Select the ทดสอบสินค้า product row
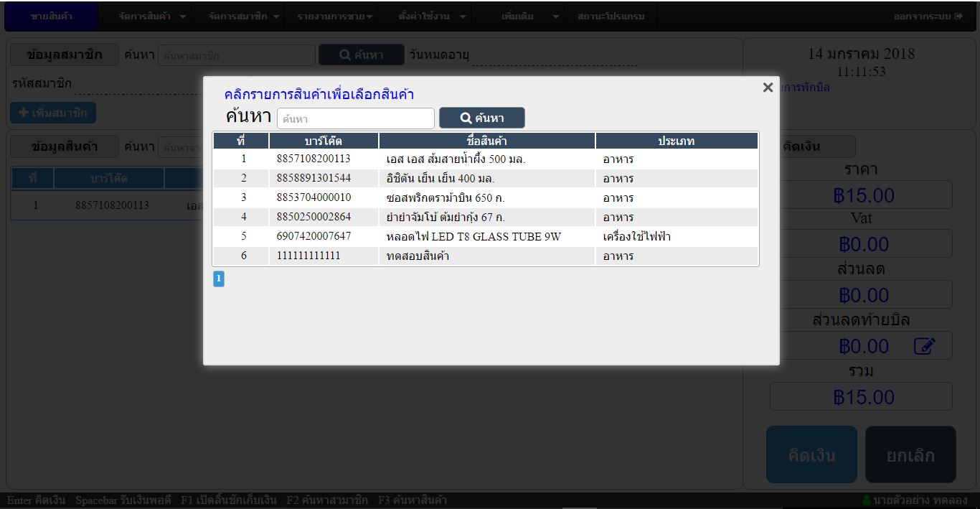 417,256
